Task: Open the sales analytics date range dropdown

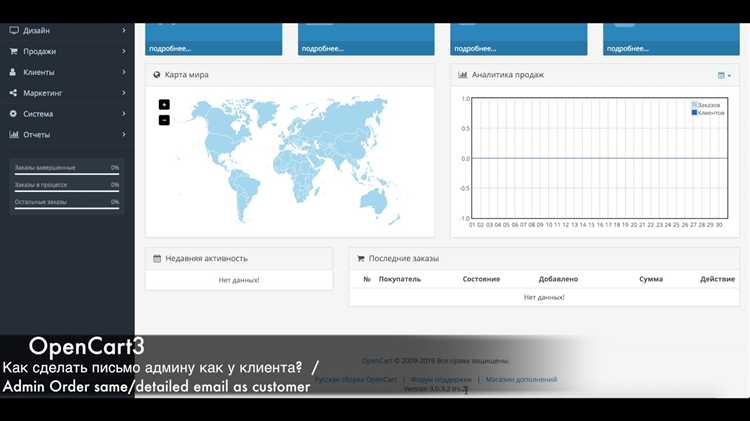Action: coord(724,75)
